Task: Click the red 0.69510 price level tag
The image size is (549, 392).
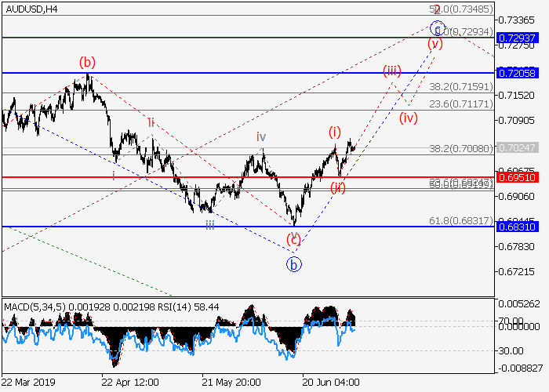Action: coord(521,177)
